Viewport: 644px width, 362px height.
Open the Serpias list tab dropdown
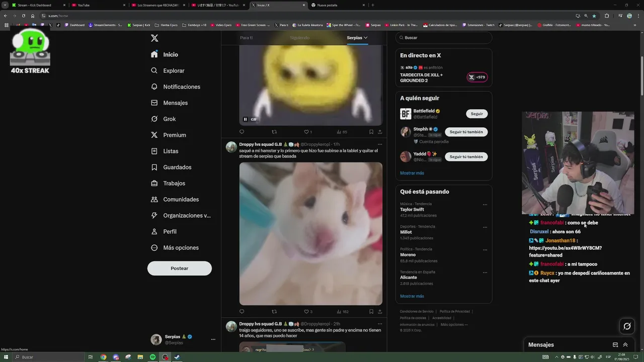(357, 38)
